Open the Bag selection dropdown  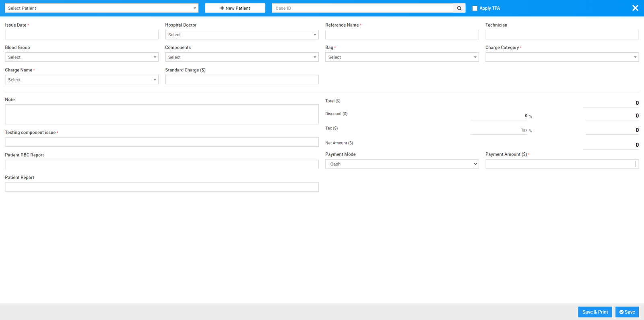[x=402, y=57]
